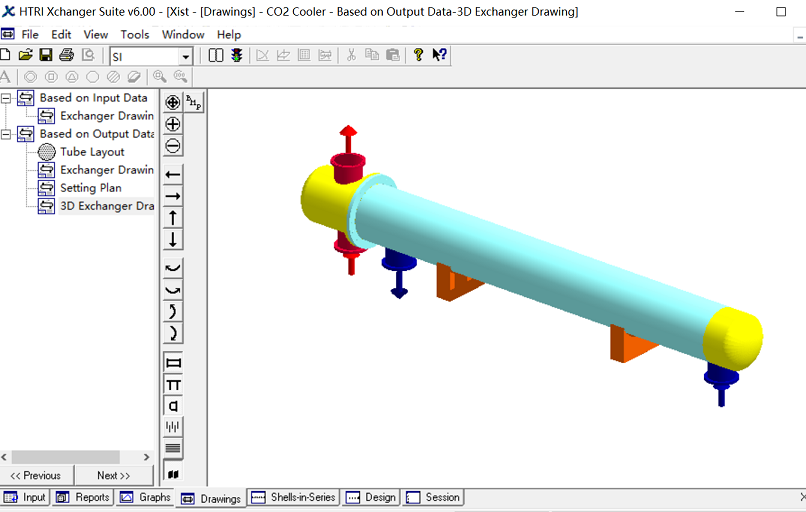Screen dimensions: 806x512
Task: Save the case with the floppy disk icon
Action: (x=46, y=55)
